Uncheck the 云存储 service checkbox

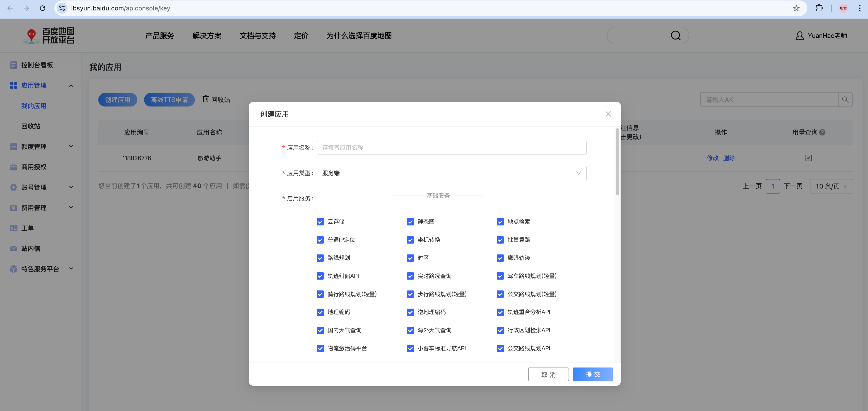coord(320,222)
